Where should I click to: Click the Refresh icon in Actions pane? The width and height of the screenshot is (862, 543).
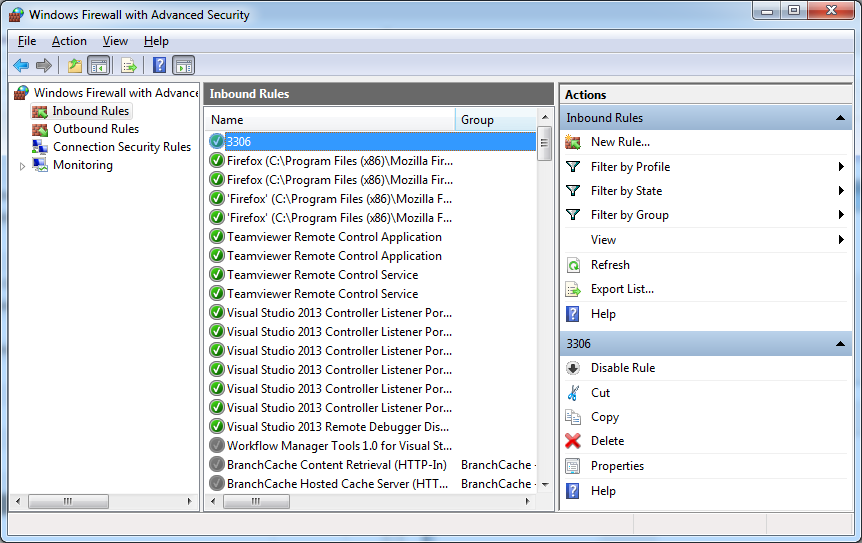[x=573, y=265]
